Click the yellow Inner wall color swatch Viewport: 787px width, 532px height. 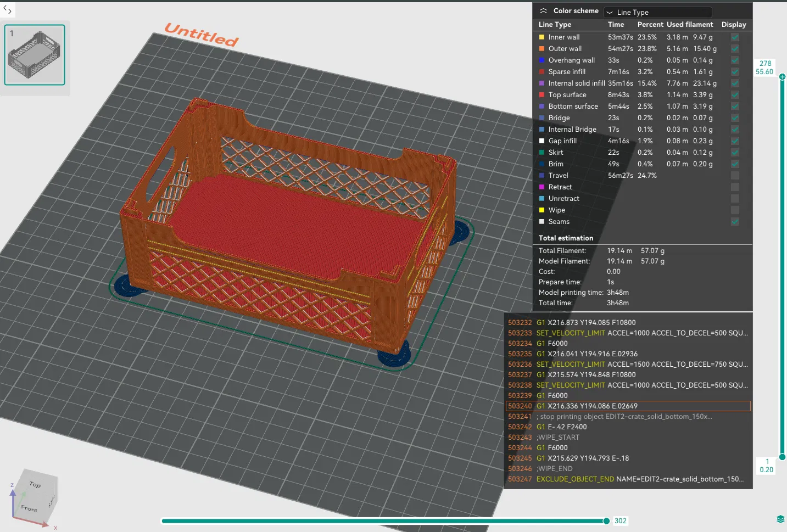pos(542,37)
